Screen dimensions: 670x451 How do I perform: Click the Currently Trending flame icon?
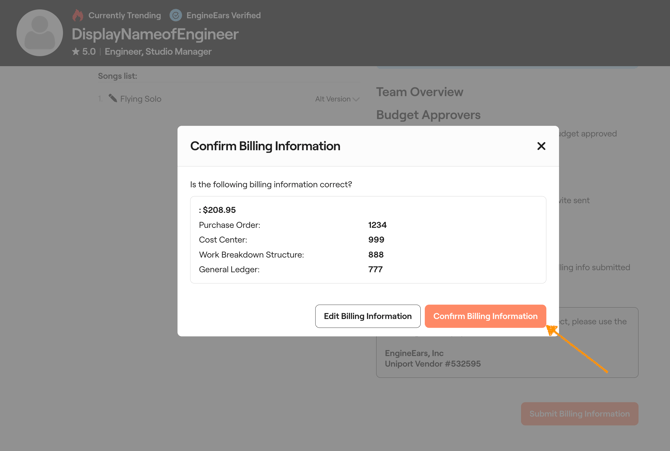pos(78,15)
